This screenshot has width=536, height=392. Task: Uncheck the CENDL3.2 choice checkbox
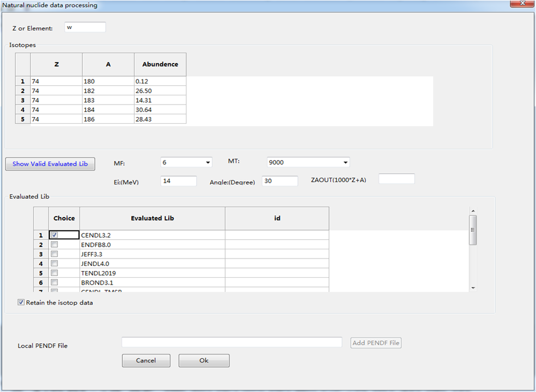pos(55,235)
